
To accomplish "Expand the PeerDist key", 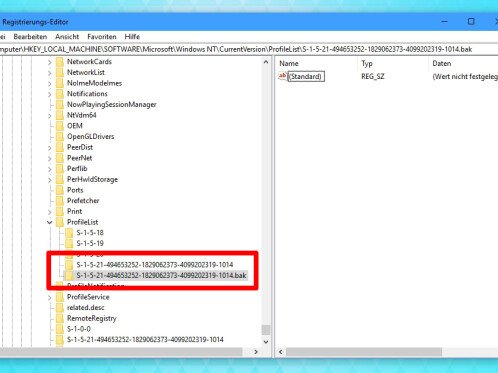I will pyautogui.click(x=49, y=147).
